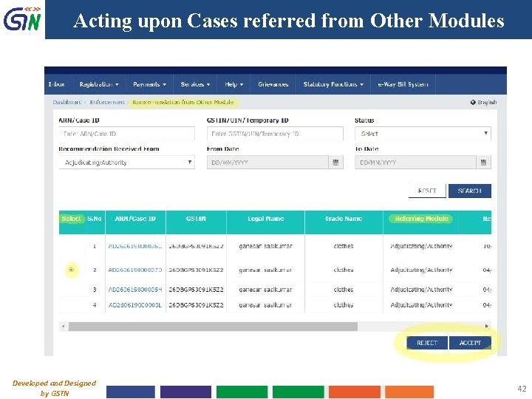
Task: Open the case ID link in row 3
Action: (x=135, y=290)
